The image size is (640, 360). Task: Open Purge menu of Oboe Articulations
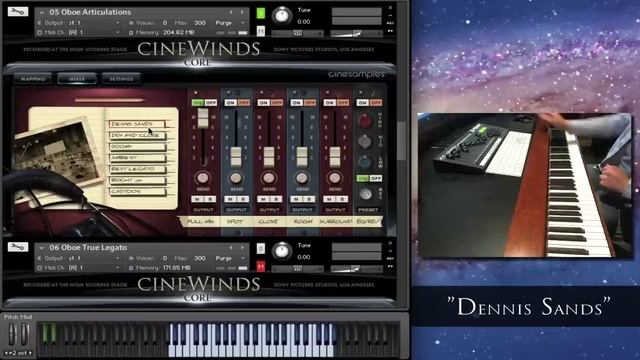[230, 23]
